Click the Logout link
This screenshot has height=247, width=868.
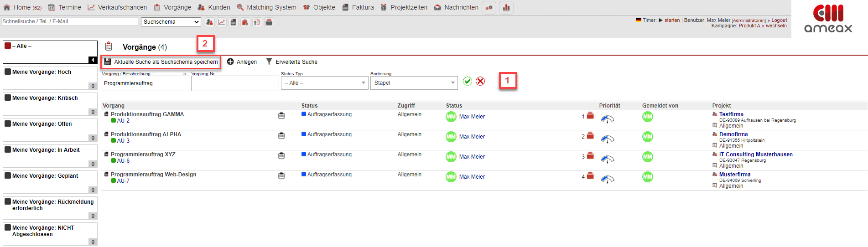pyautogui.click(x=779, y=20)
